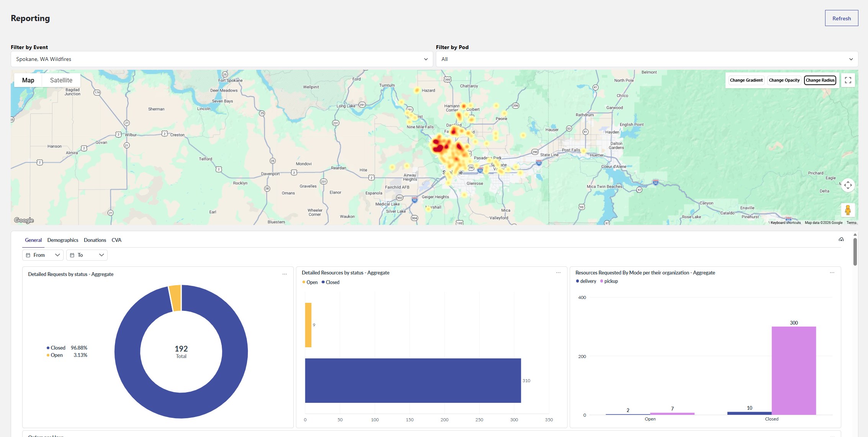
Task: Click the Coeur d'Alene map label
Action: 614,166
